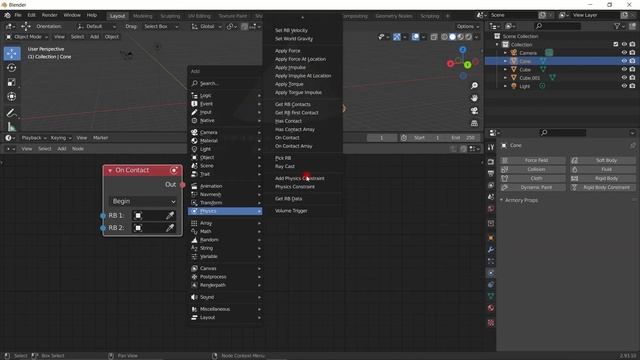
Task: Collapse the On Contact node
Action: pos(110,170)
